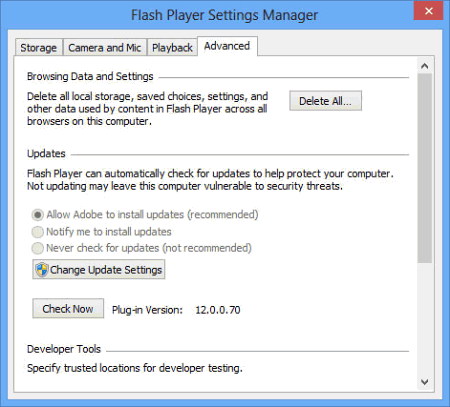Open the Storage tab
This screenshot has height=407, width=450.
(x=39, y=48)
